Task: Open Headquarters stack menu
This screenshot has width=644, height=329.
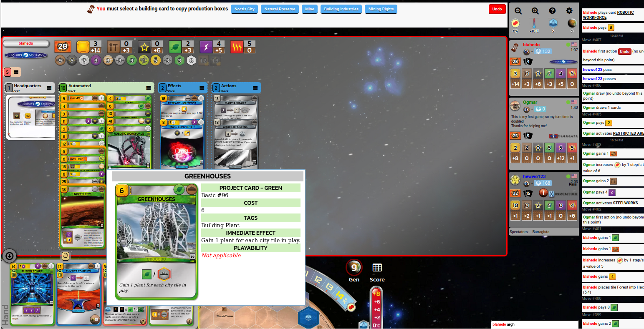Action: pyautogui.click(x=49, y=88)
